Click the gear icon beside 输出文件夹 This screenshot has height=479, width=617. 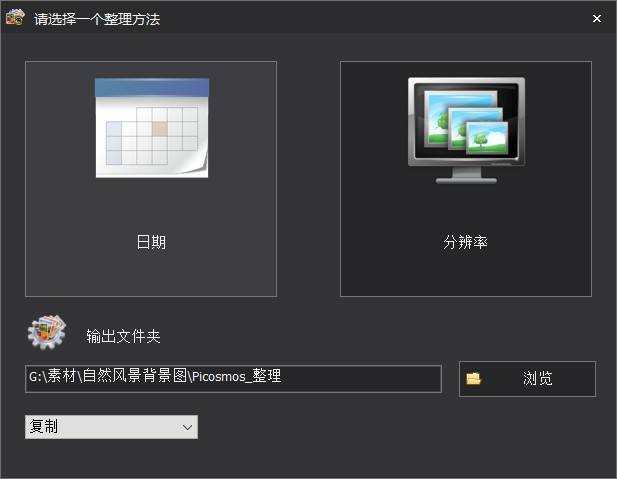click(46, 333)
